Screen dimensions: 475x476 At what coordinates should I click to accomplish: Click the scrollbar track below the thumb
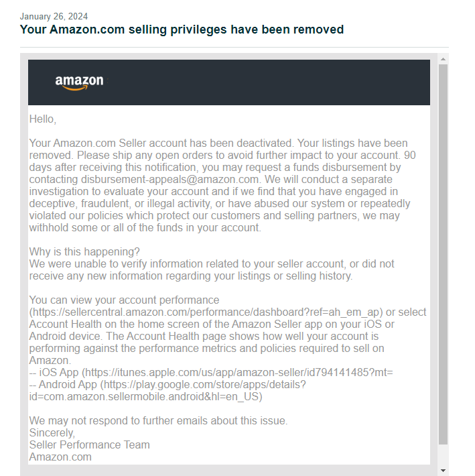click(443, 455)
